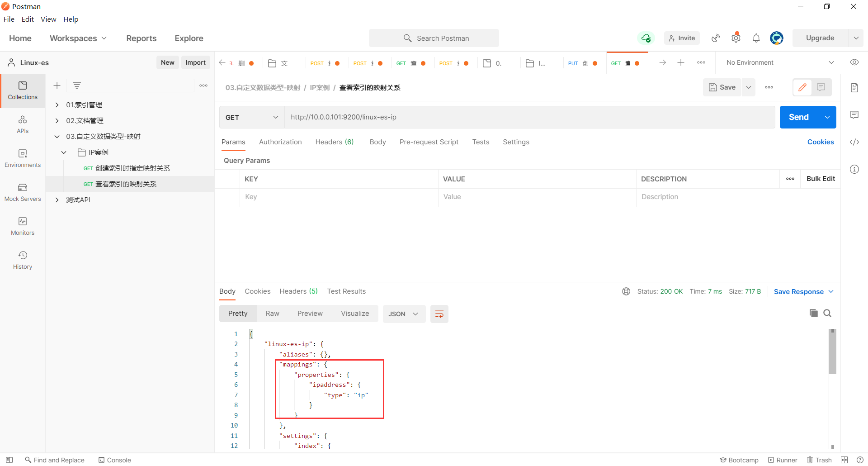Switch to comment mode icon
Viewport: 868px width, 466px height.
point(821,87)
